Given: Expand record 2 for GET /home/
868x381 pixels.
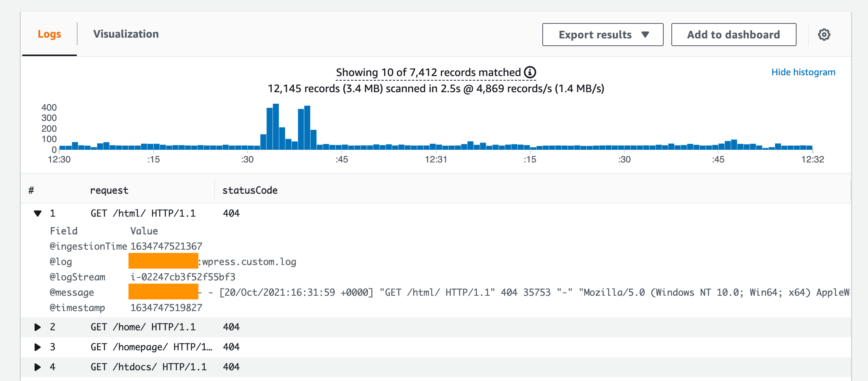Looking at the screenshot, I should [x=37, y=327].
